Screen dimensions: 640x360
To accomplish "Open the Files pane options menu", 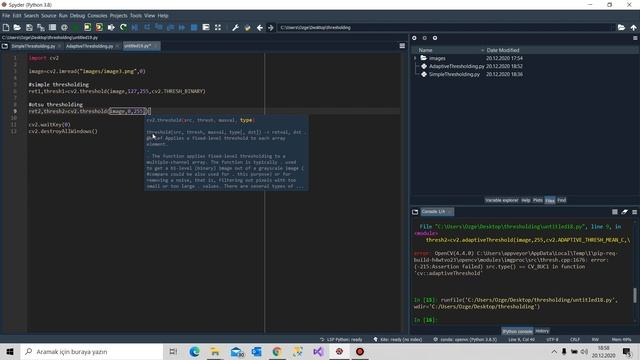I will [635, 38].
